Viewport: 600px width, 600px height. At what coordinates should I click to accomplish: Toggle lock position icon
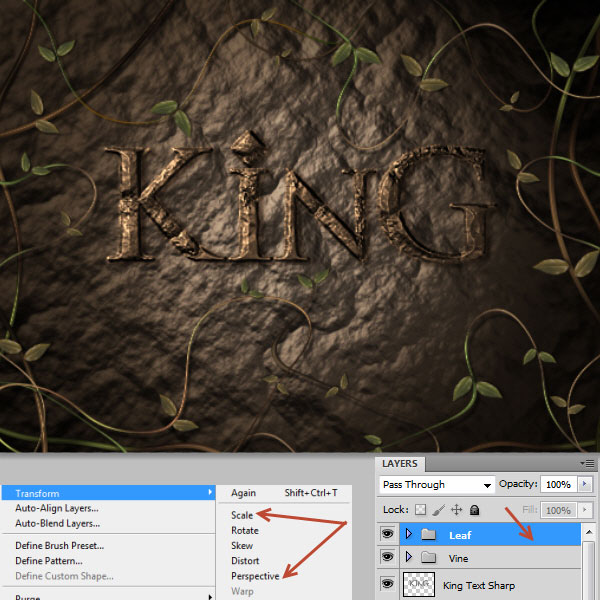(456, 510)
